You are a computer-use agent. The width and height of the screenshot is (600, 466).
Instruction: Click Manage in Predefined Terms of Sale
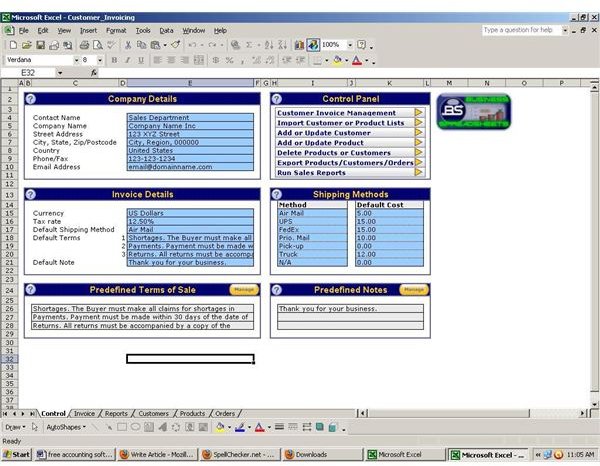click(x=244, y=290)
